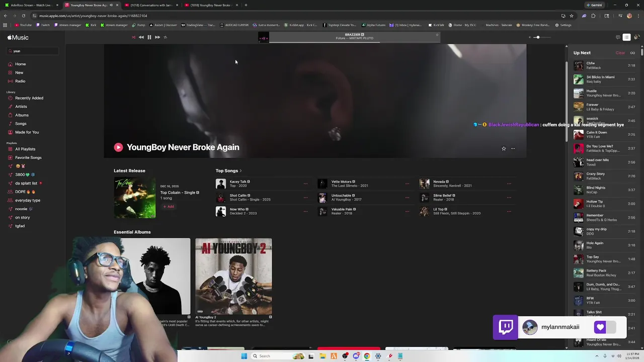Open more options for Slime Belief
This screenshot has height=362, width=644.
[x=509, y=198]
